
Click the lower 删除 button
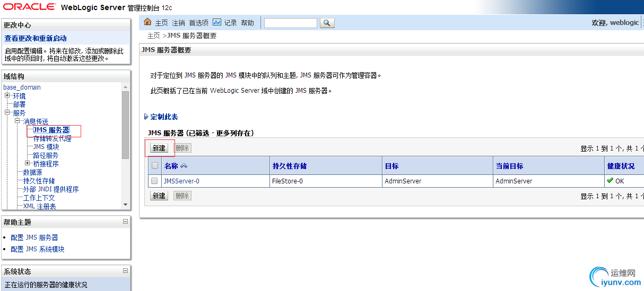[x=182, y=196]
